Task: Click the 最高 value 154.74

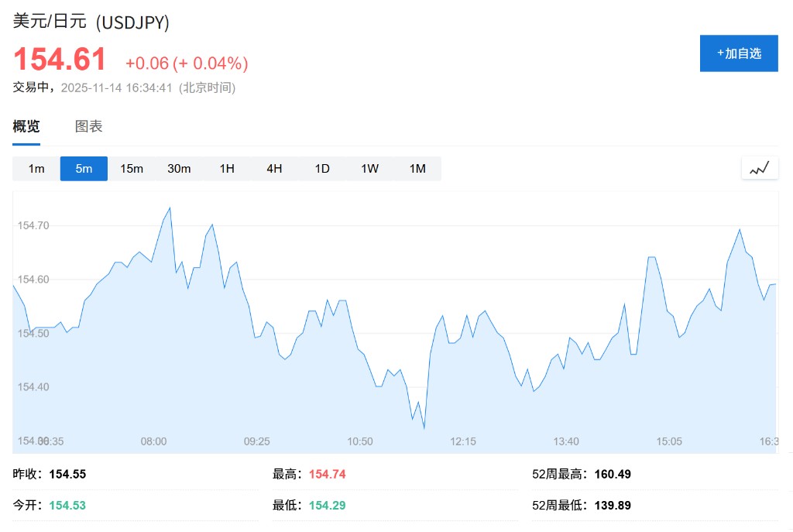Action: [327, 474]
